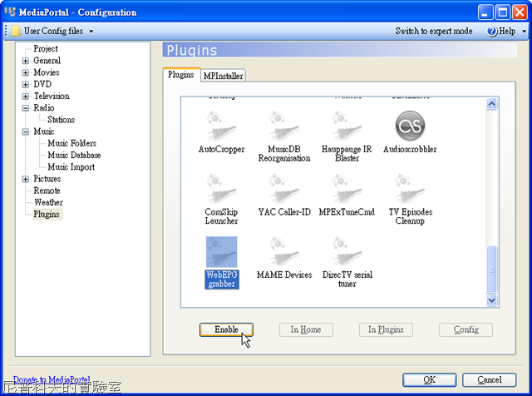Viewport: 532px width, 396px height.
Task: Expand the Television tree node
Action: 26,97
